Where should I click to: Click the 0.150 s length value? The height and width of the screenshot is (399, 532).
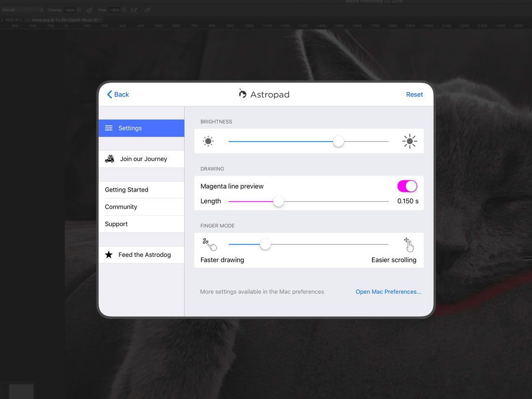(408, 201)
